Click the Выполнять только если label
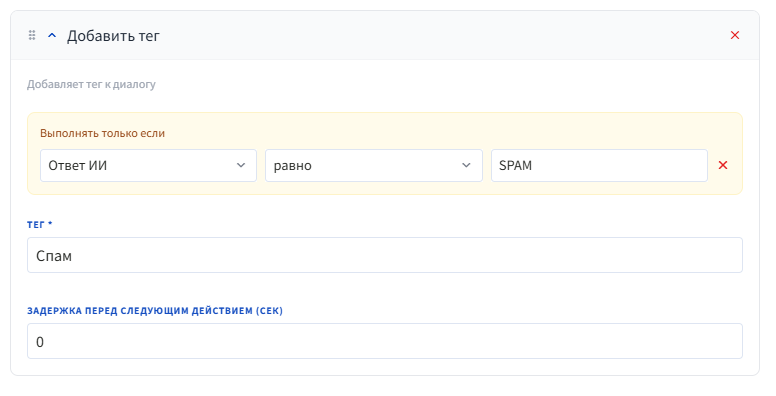This screenshot has height=396, width=776. (x=102, y=133)
